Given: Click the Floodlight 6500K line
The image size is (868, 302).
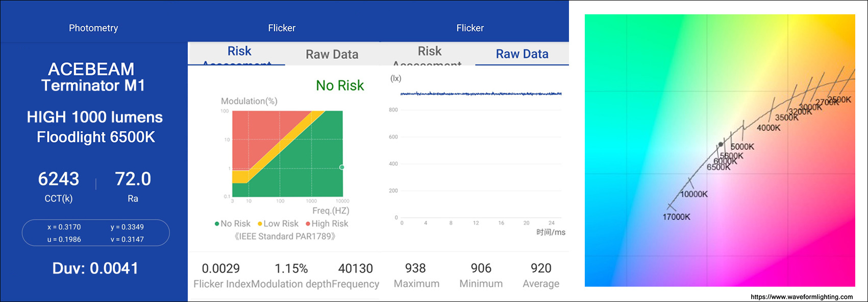Looking at the screenshot, I should pos(96,137).
